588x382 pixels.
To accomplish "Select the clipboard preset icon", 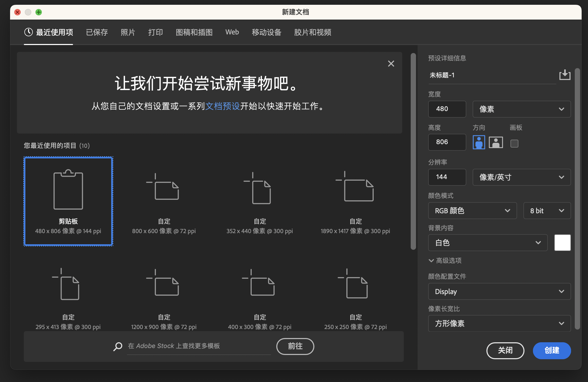I will (x=68, y=190).
